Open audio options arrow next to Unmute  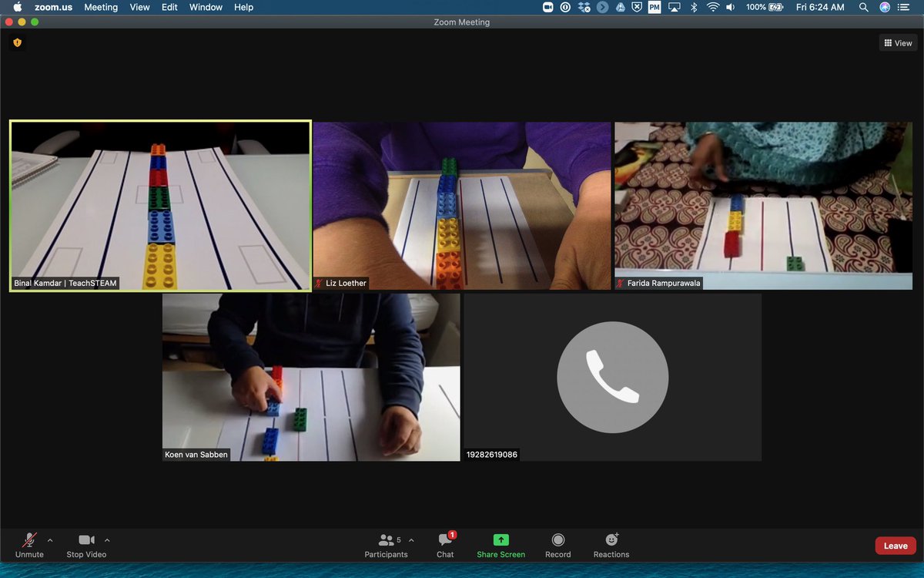(50, 540)
